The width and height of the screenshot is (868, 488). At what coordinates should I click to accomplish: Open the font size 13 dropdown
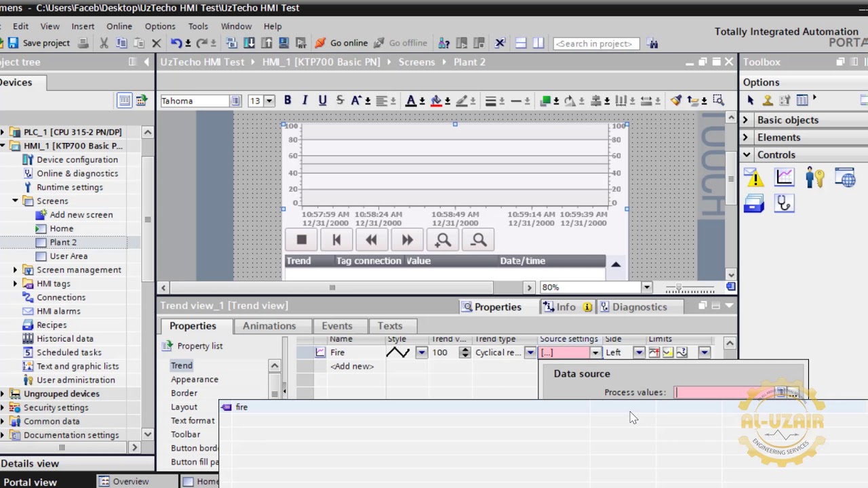point(269,101)
